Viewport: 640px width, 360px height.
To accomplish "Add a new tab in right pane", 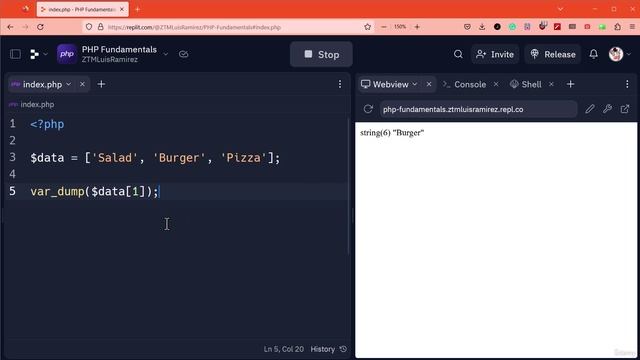I will click(571, 84).
